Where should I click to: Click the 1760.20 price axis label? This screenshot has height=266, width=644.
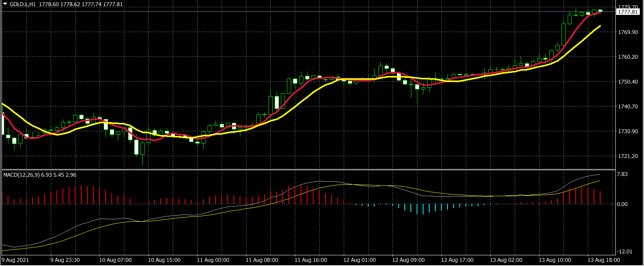coord(628,57)
